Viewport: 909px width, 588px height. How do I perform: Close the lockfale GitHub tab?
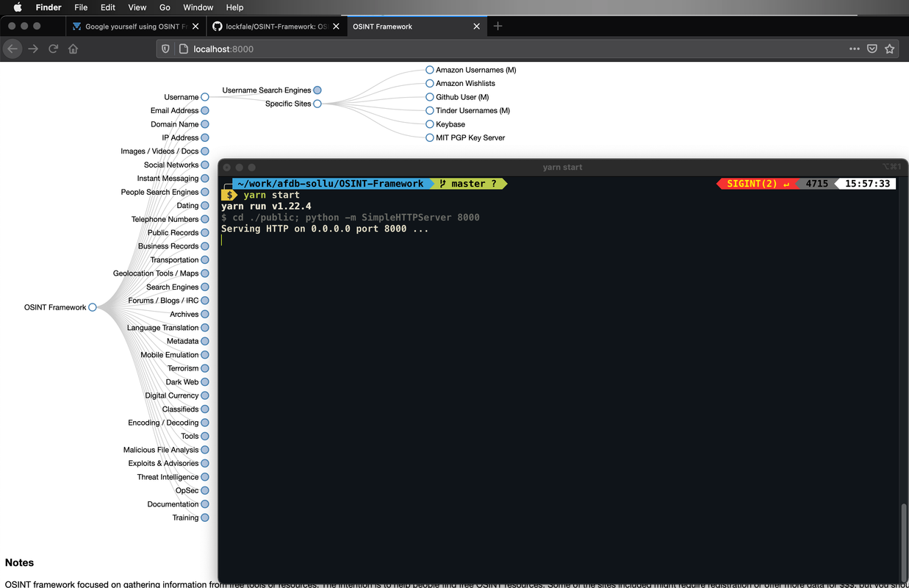coord(336,26)
